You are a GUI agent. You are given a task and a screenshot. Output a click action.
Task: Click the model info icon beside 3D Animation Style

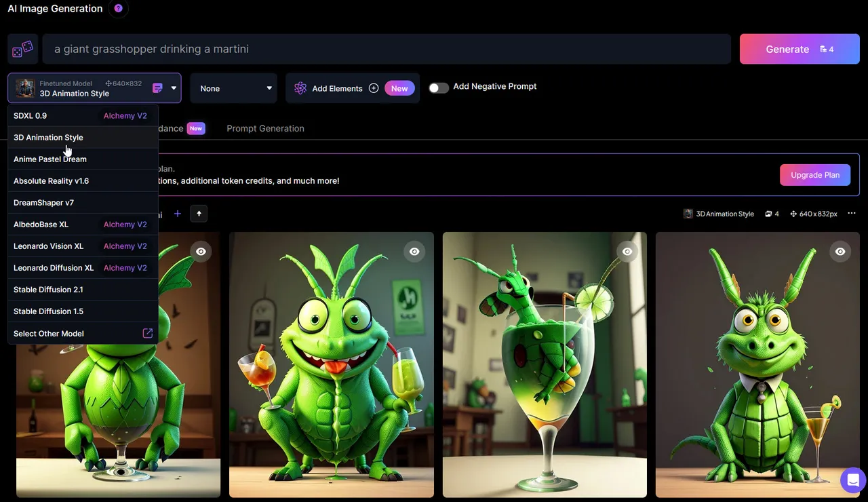pyautogui.click(x=157, y=88)
